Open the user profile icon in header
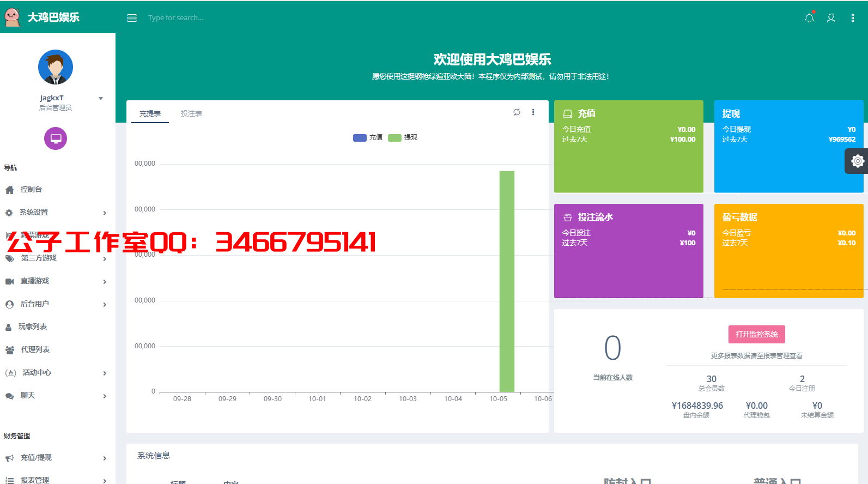The image size is (868, 484). [831, 18]
